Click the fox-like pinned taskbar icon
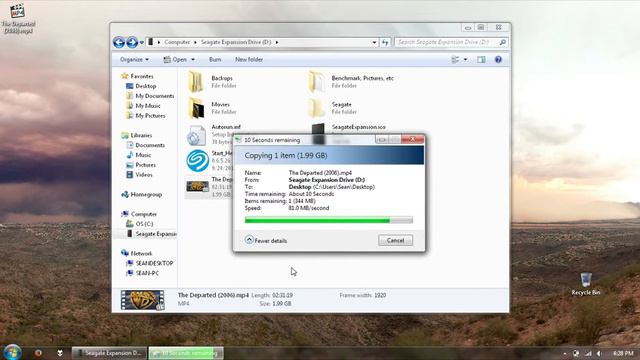640x360 pixels. (60, 353)
